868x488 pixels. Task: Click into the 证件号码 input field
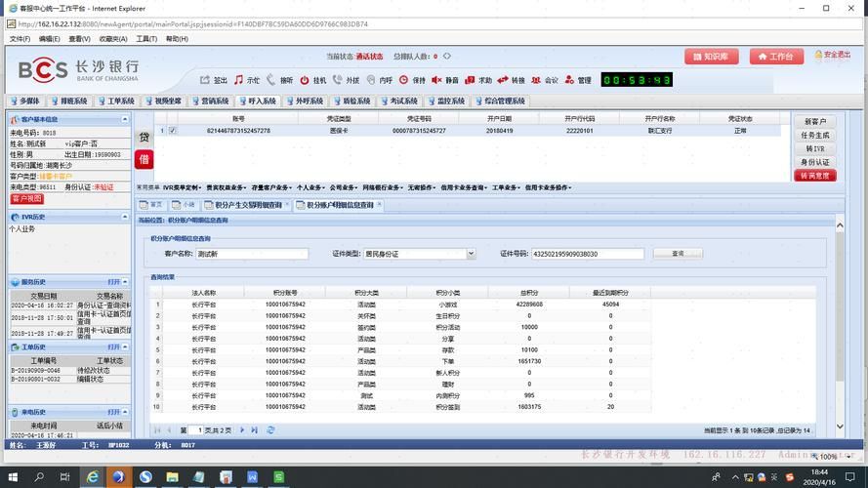click(588, 254)
